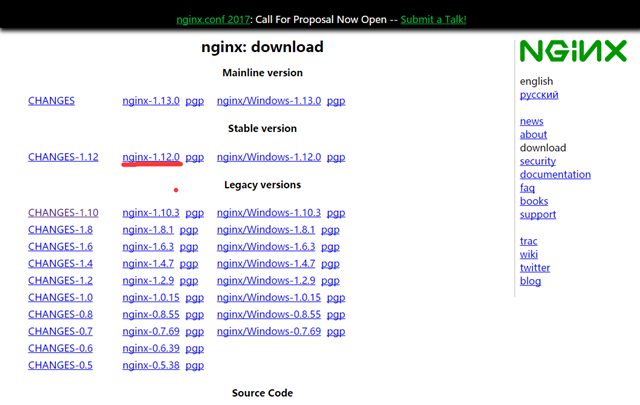Click the Submit a Talk link
Image resolution: width=640 pixels, height=405 pixels.
pyautogui.click(x=433, y=19)
